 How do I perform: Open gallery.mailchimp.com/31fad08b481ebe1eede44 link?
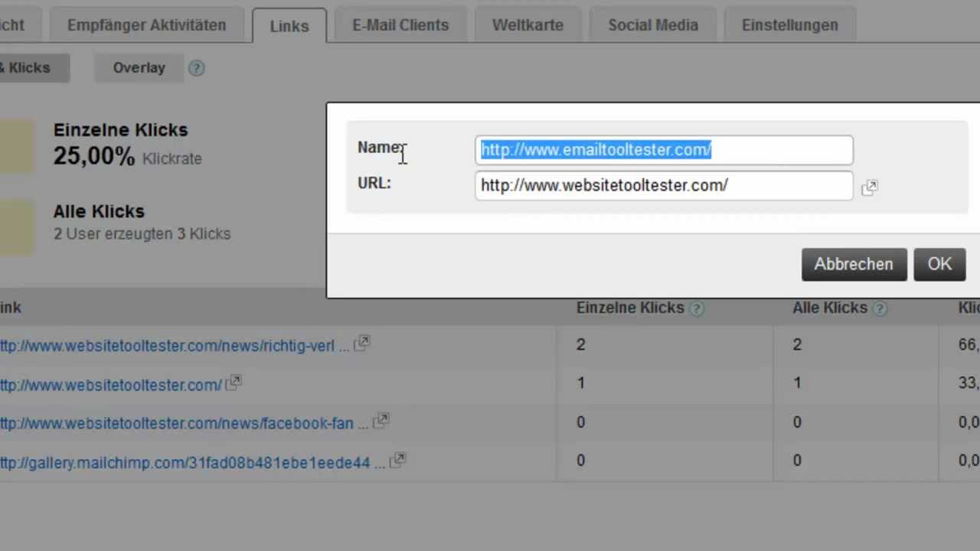[x=193, y=463]
